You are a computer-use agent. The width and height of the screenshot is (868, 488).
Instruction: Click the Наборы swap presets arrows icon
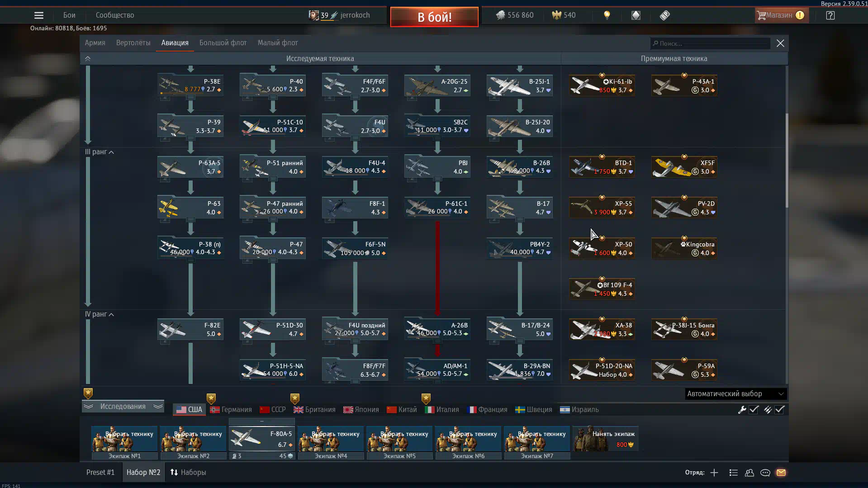click(174, 472)
